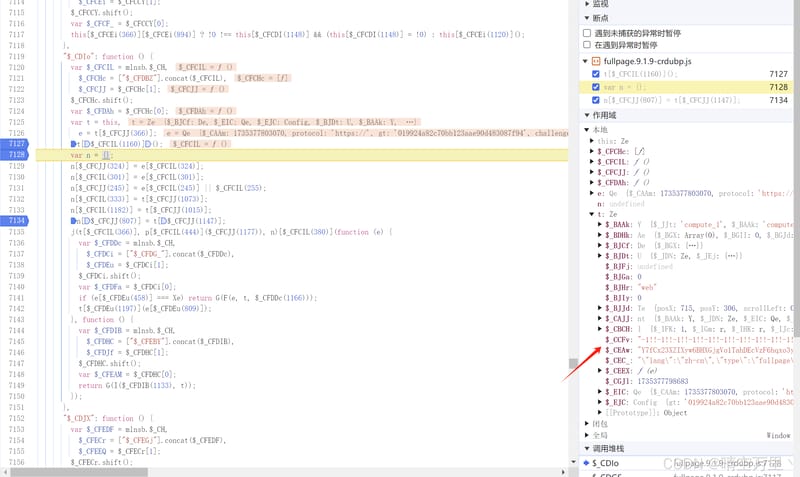This screenshot has height=477, width=800.
Task: Expand the $_EIC property
Action: tap(600, 392)
